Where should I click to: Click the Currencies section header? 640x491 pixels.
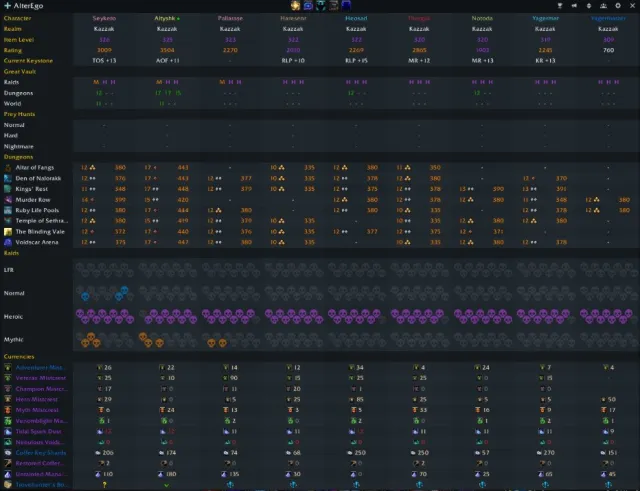pos(19,356)
